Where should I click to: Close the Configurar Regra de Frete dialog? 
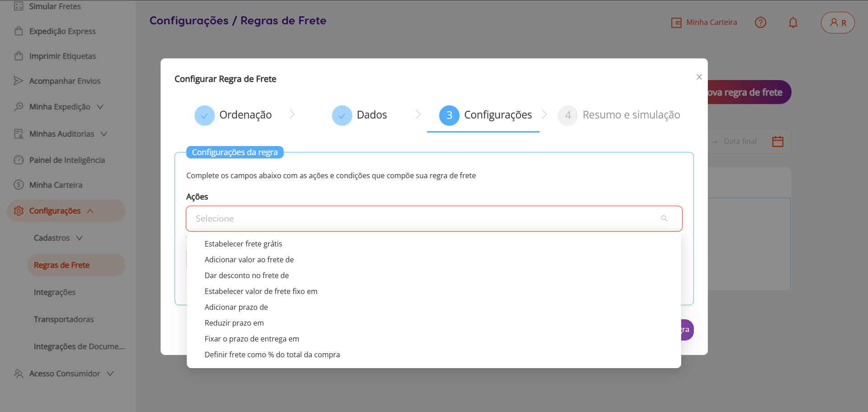pyautogui.click(x=699, y=77)
